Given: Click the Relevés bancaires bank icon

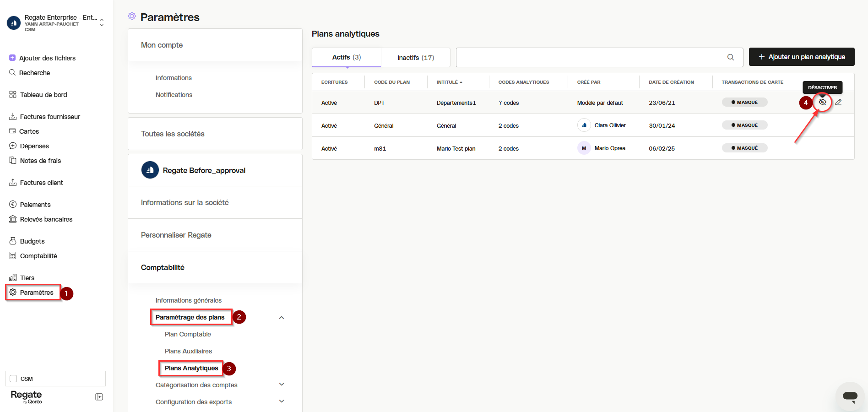Looking at the screenshot, I should point(13,219).
